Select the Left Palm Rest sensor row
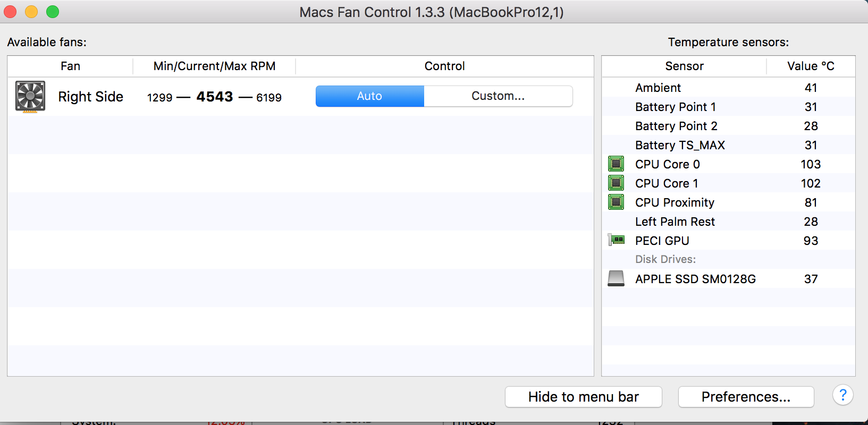868x425 pixels. [729, 222]
